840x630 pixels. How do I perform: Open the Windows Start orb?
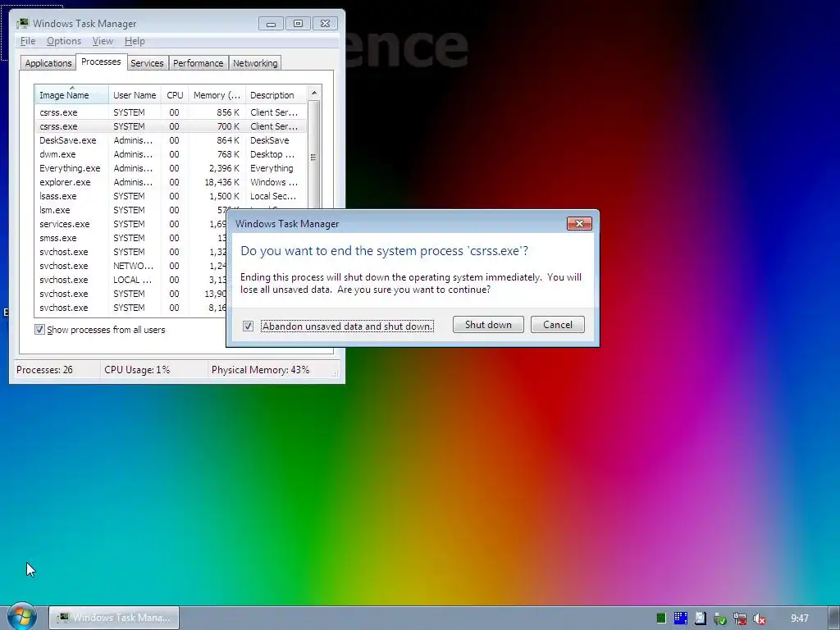22,617
